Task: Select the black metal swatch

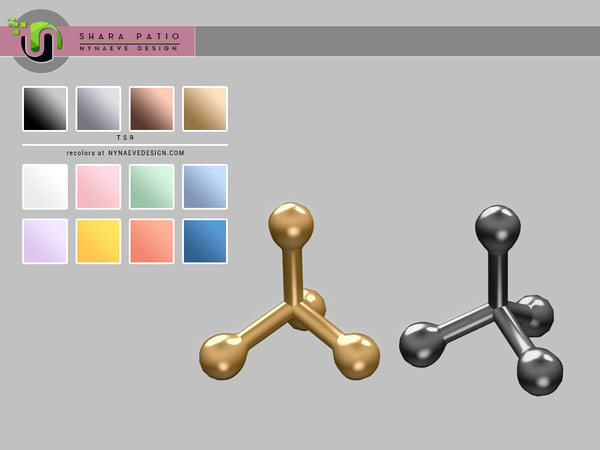Action: coord(45,109)
